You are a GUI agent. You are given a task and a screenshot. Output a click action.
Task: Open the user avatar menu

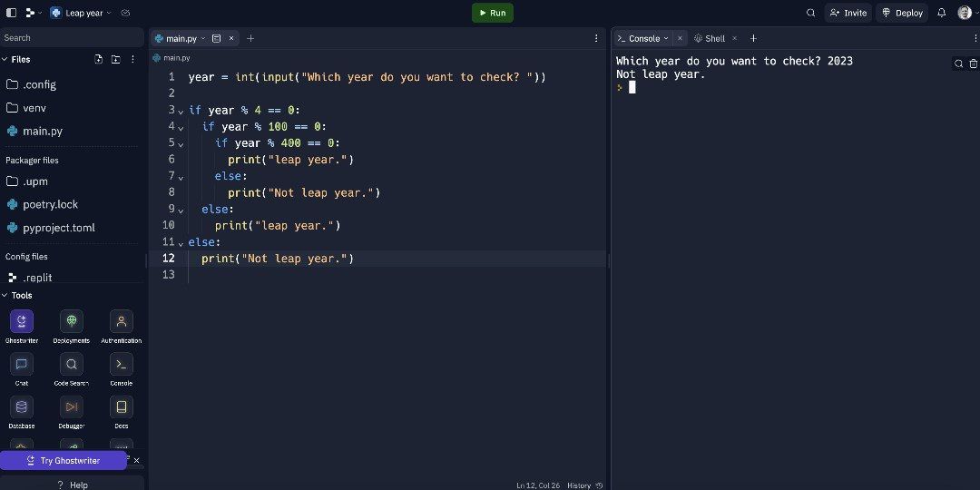coord(965,13)
